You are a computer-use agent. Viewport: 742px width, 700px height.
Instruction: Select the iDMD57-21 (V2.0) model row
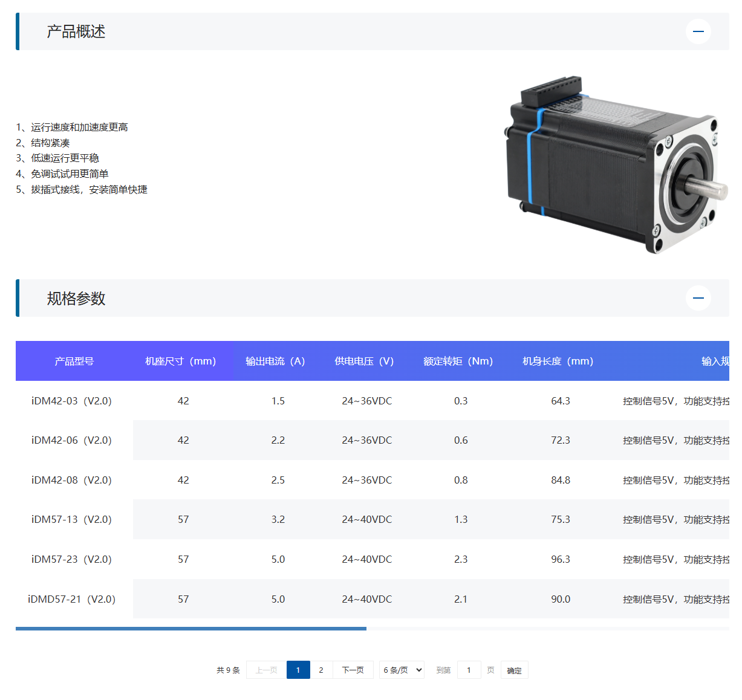(71, 599)
